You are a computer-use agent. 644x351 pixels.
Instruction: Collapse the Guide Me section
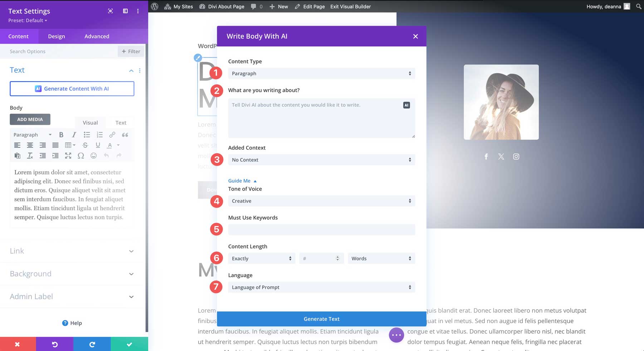242,181
